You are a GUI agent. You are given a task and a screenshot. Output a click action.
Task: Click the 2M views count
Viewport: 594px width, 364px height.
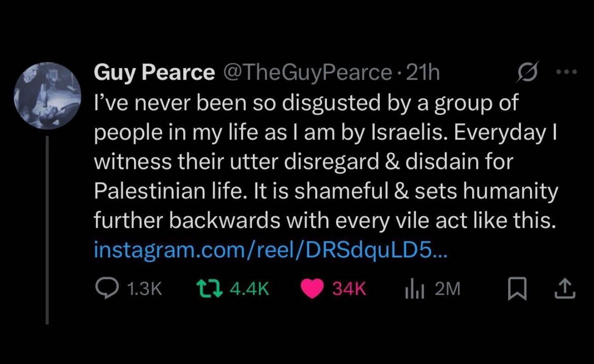tap(448, 289)
